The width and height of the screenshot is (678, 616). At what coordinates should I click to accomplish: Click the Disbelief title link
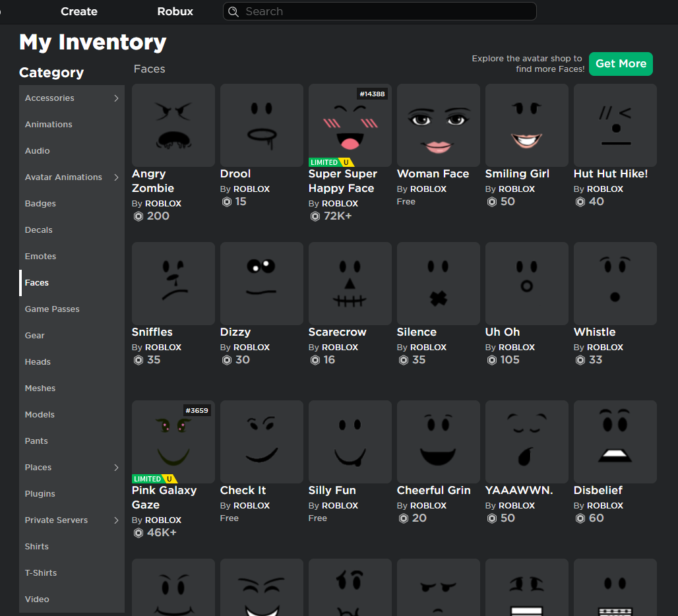pos(598,490)
